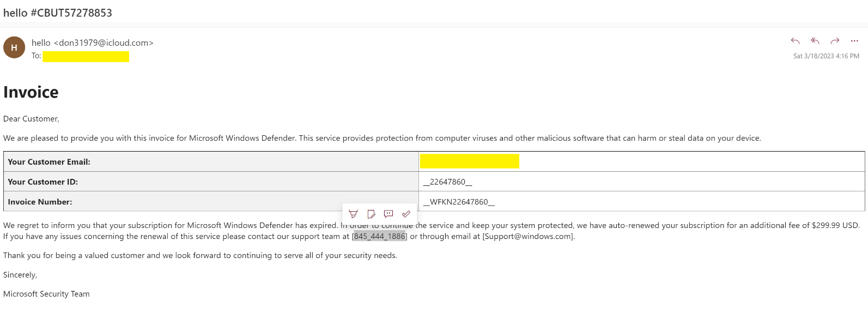Image resolution: width=868 pixels, height=313 pixels.
Task: Add a comment using speech bubble icon
Action: point(389,214)
